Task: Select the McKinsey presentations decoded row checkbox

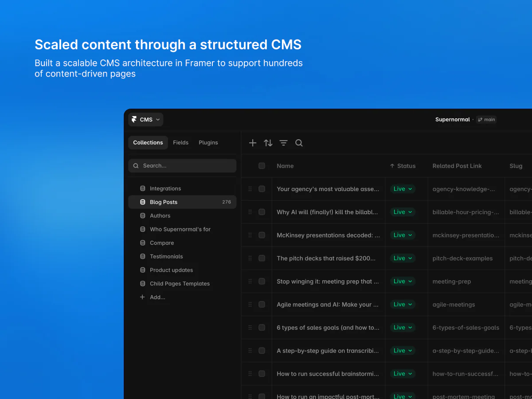Action: tap(262, 235)
